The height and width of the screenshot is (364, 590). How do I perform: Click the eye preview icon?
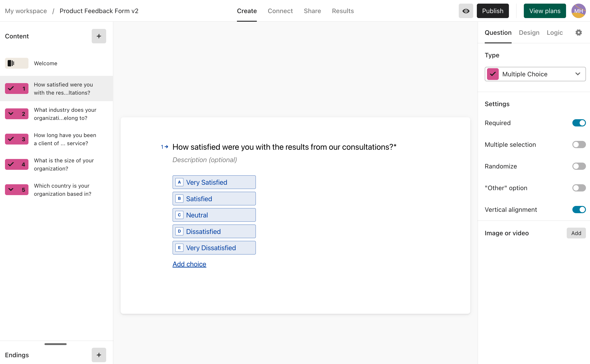(x=466, y=11)
